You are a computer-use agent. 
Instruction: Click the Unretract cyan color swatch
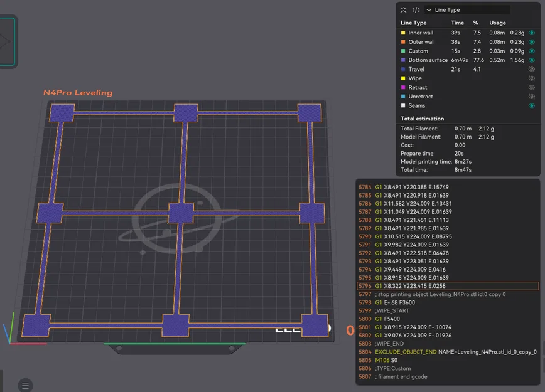click(403, 96)
